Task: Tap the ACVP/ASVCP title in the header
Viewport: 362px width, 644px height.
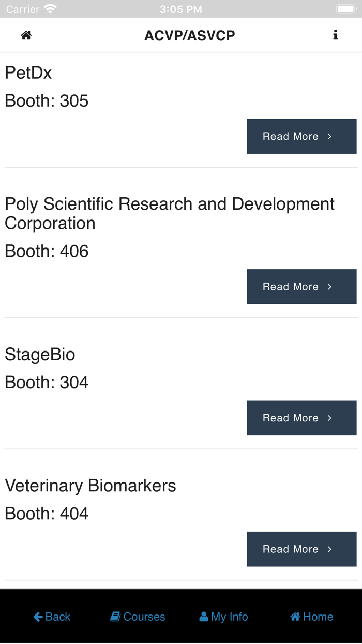Action: click(190, 35)
